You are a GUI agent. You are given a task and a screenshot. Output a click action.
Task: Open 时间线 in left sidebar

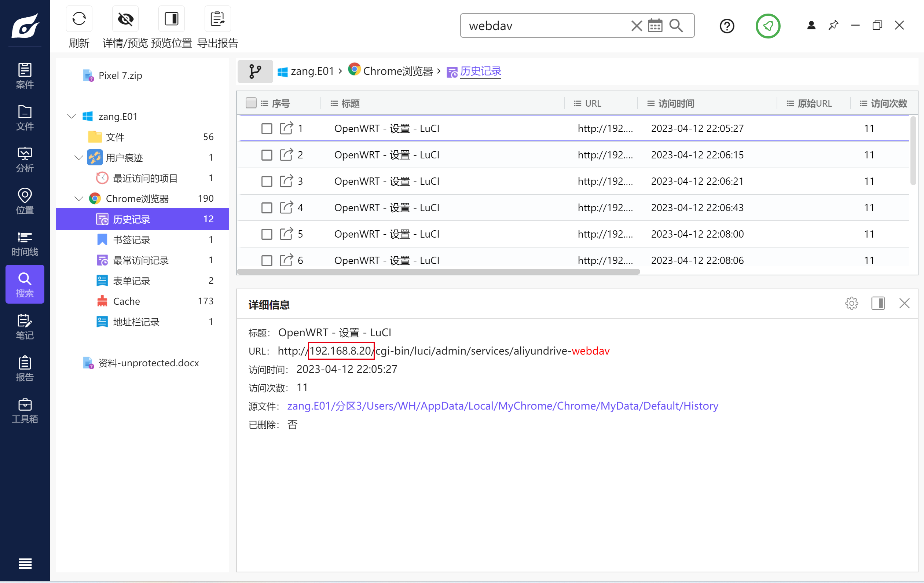25,243
